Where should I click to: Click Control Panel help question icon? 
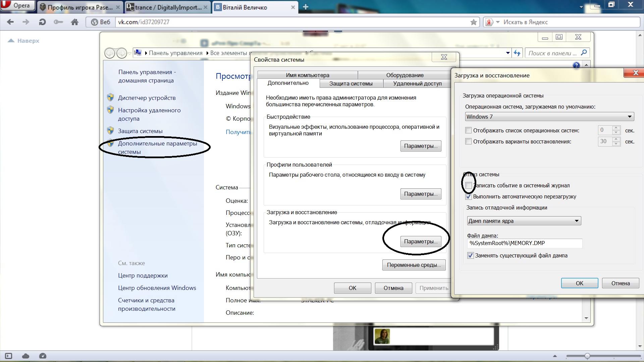pos(576,65)
